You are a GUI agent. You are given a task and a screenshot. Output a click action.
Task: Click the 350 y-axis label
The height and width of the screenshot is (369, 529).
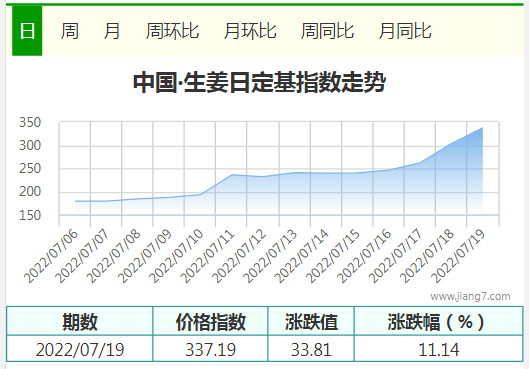[30, 122]
